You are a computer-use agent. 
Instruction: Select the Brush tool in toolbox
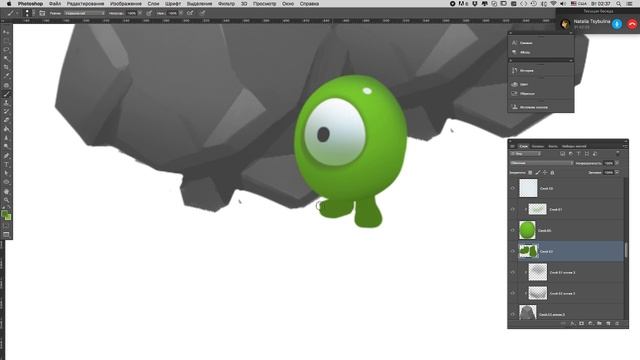pos(6,94)
